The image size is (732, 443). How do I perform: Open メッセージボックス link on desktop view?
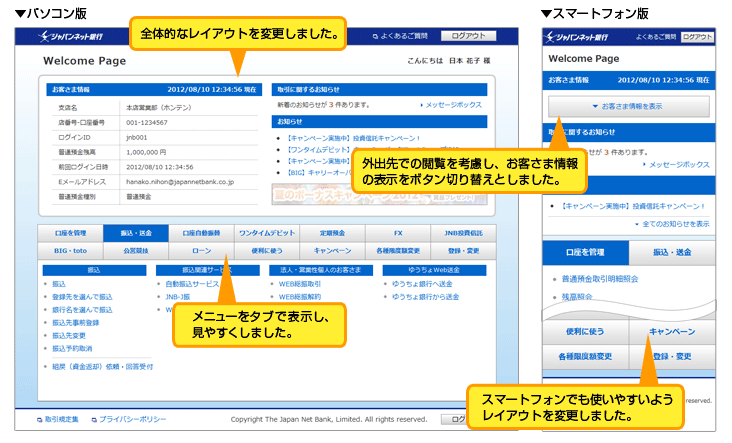452,104
